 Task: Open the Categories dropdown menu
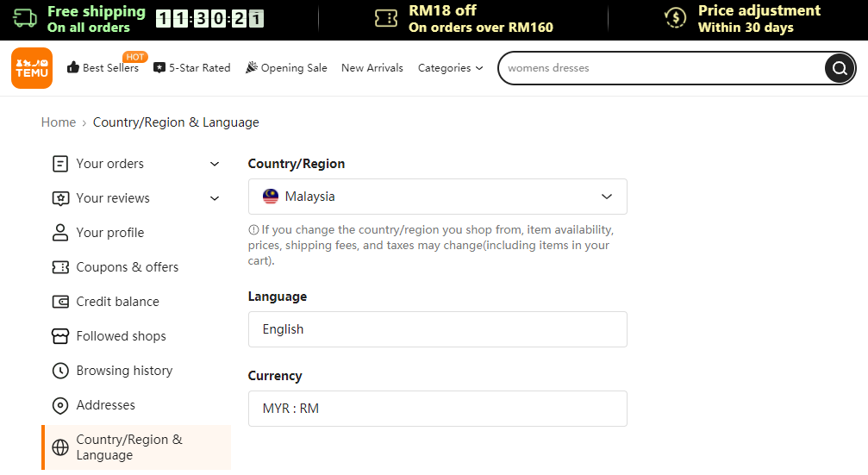click(x=450, y=68)
